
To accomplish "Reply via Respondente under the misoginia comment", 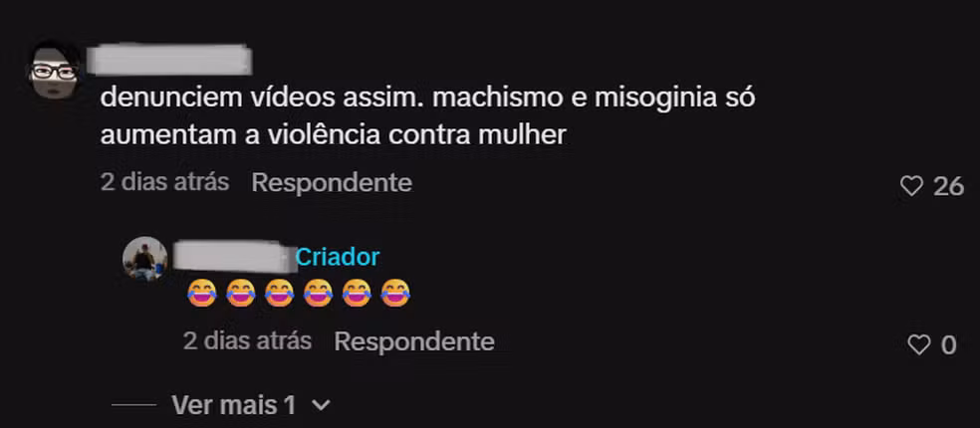I will coord(332,182).
